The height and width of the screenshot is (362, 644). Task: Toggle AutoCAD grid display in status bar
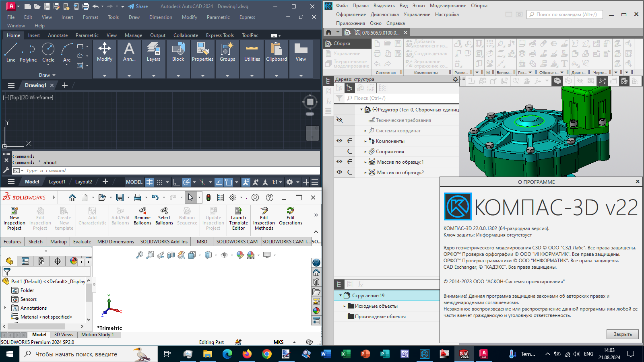coord(150,182)
